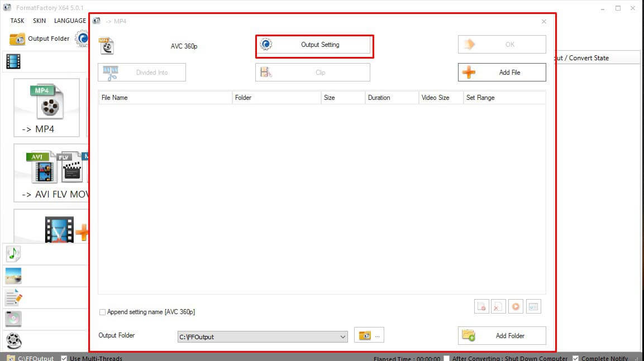644x361 pixels.
Task: Open the Picture category landscape icon
Action: (13, 276)
